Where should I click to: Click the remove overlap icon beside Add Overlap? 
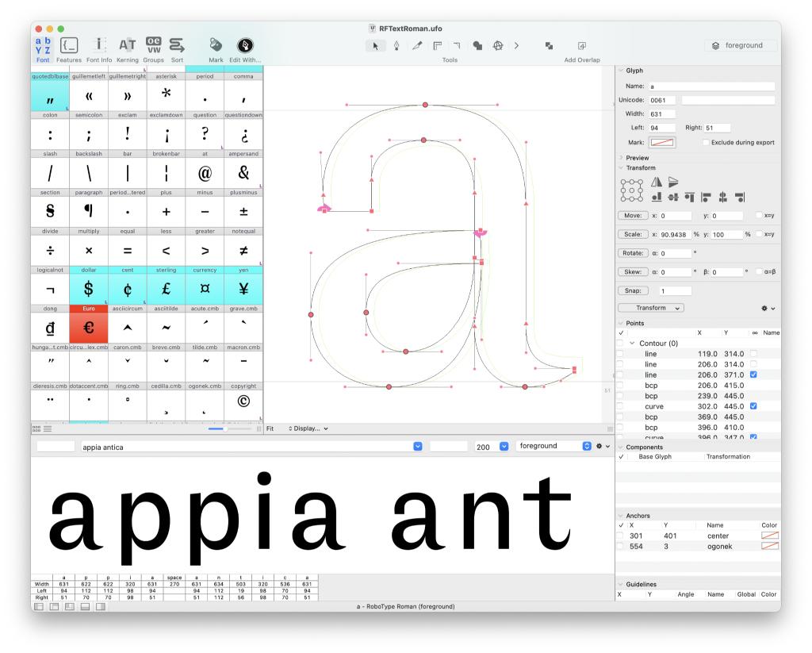(550, 45)
